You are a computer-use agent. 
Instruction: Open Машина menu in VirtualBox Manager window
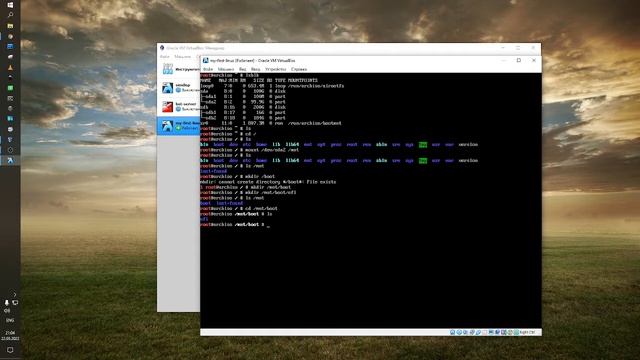coord(182,57)
